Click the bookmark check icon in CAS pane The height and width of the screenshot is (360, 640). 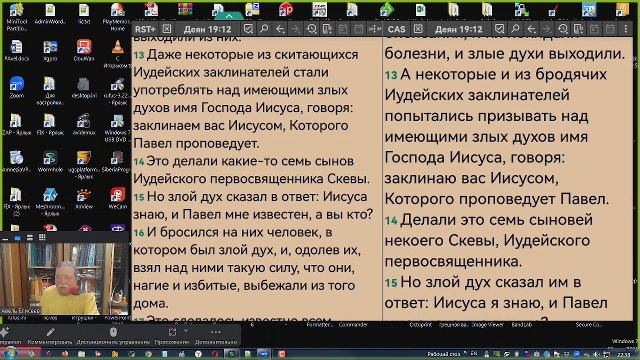[499, 29]
